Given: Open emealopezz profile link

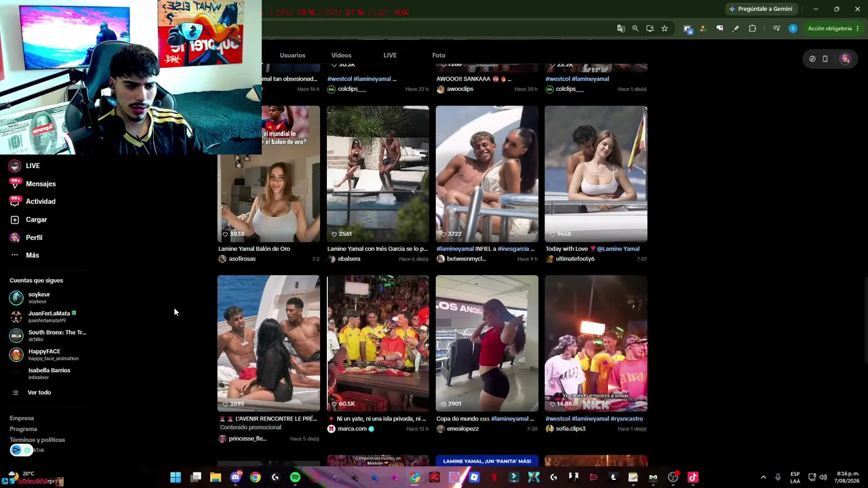Looking at the screenshot, I should pos(463,429).
